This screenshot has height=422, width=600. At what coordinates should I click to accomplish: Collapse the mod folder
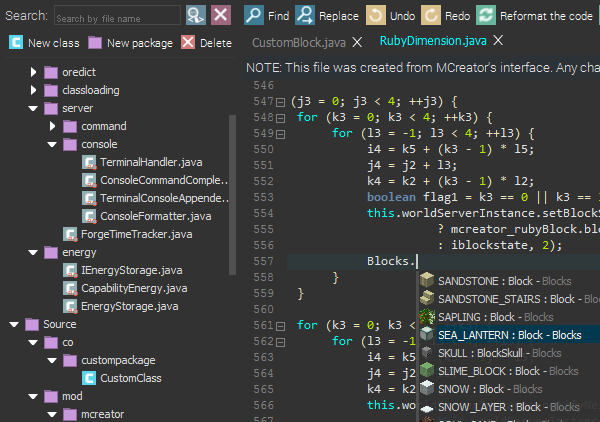[x=33, y=396]
